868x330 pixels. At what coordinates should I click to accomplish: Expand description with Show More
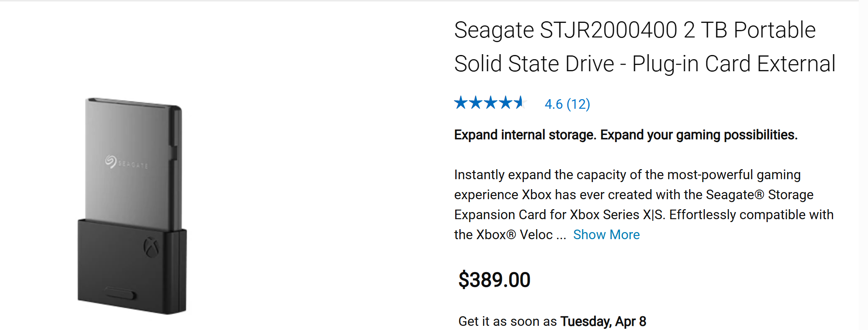coord(606,235)
